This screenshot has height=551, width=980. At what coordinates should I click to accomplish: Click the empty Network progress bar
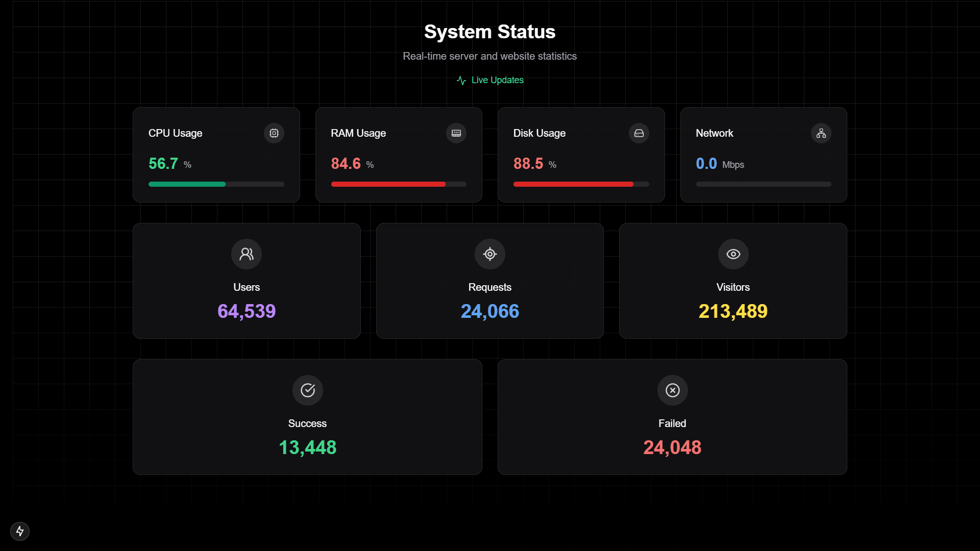click(x=763, y=184)
